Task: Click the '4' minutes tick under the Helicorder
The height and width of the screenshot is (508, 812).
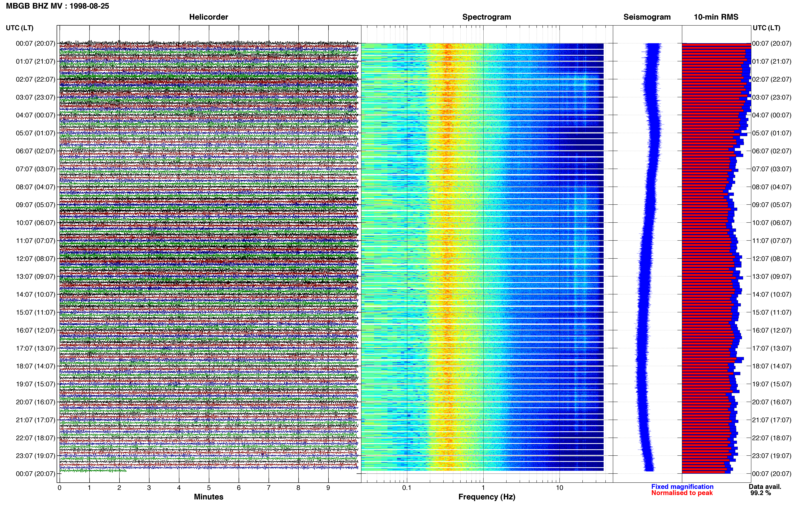Action: tap(179, 488)
